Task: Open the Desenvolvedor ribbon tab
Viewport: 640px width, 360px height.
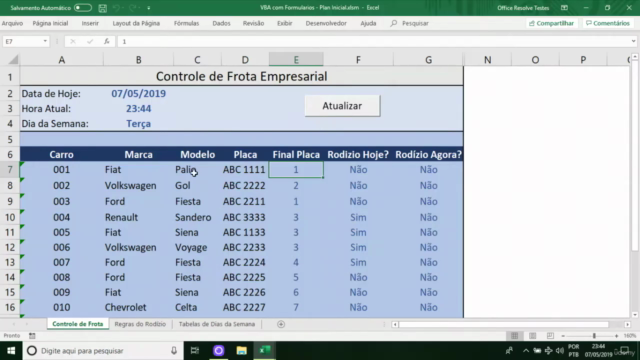Action: point(326,23)
